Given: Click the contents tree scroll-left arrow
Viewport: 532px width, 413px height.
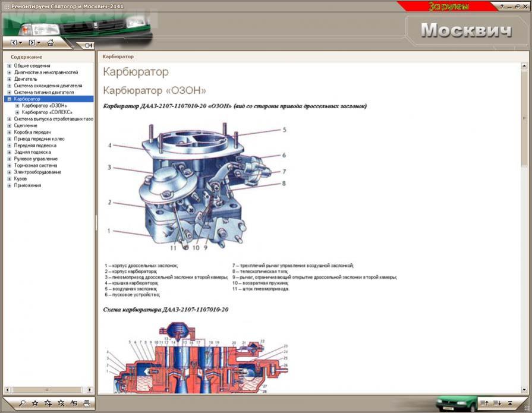Looking at the screenshot, I should pos(8,390).
